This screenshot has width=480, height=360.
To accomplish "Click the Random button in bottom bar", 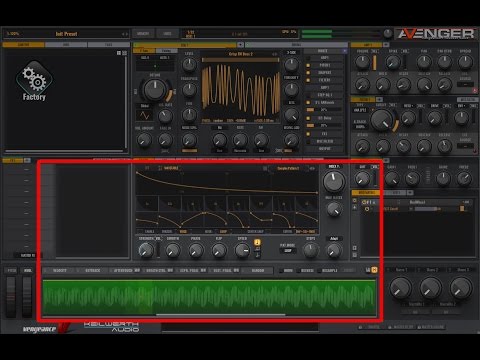I will [258, 270].
